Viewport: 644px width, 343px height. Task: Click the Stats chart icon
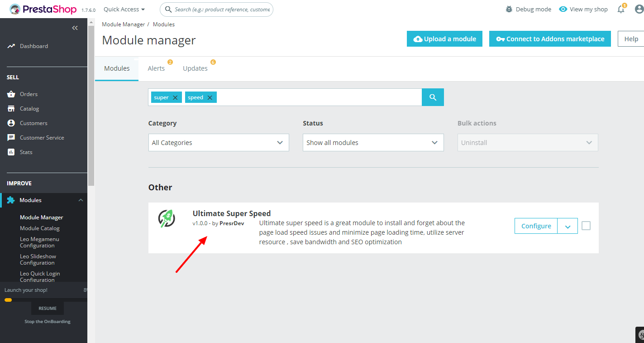[x=11, y=152]
